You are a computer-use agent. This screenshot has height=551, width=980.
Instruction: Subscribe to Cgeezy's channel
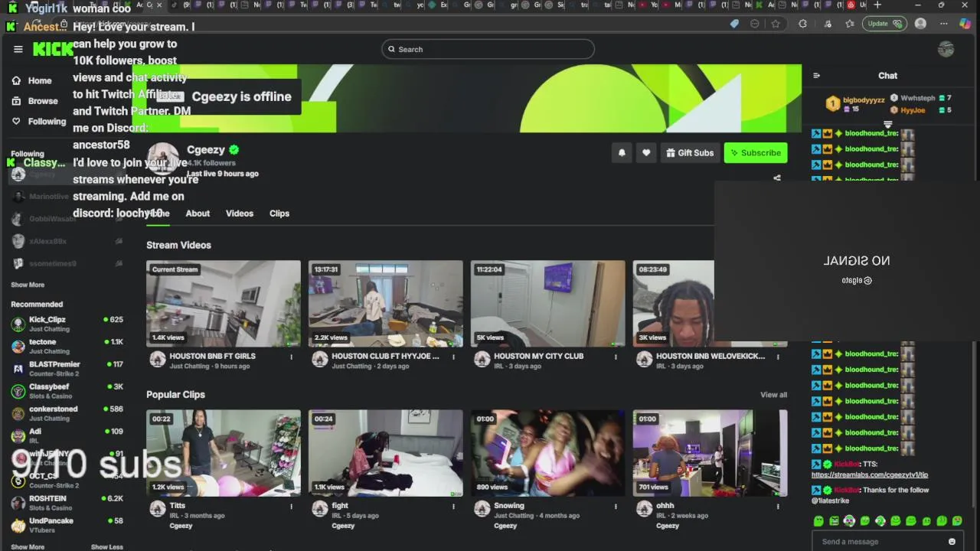pos(756,152)
